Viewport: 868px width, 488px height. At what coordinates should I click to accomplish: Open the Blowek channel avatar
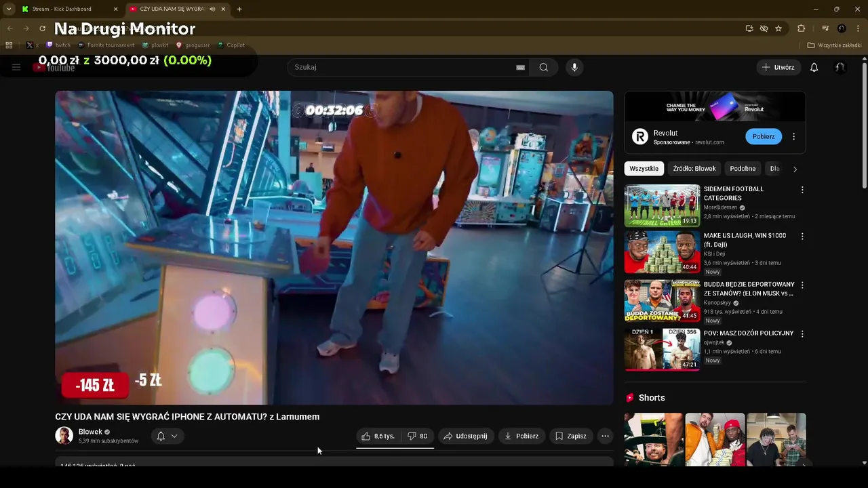tap(64, 436)
